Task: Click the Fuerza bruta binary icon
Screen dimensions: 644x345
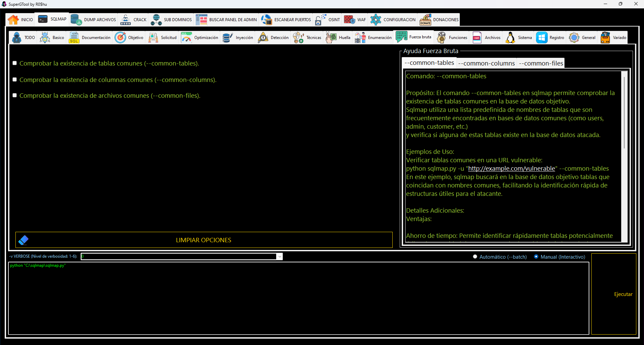Action: click(x=401, y=37)
